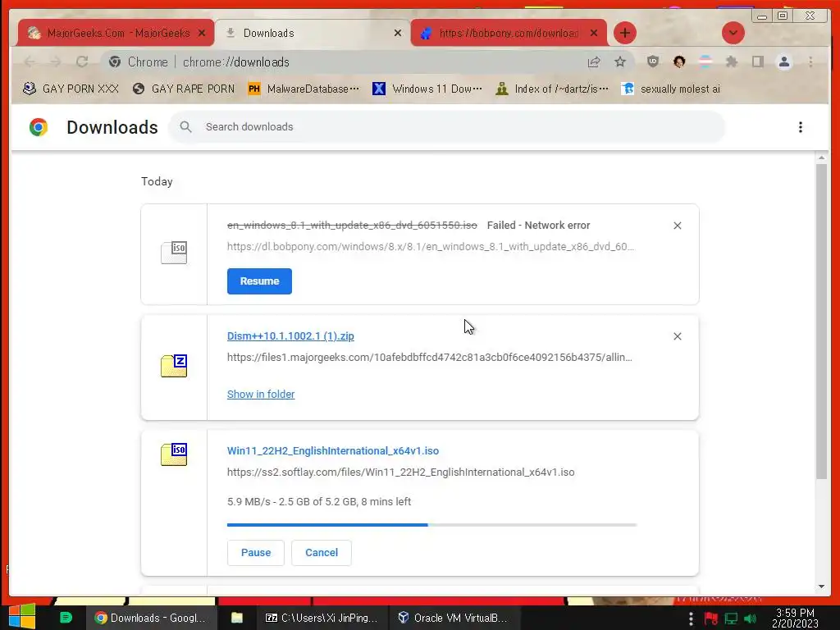840x630 pixels.
Task: Click the vertical scrollbar thumb
Action: click(821, 322)
